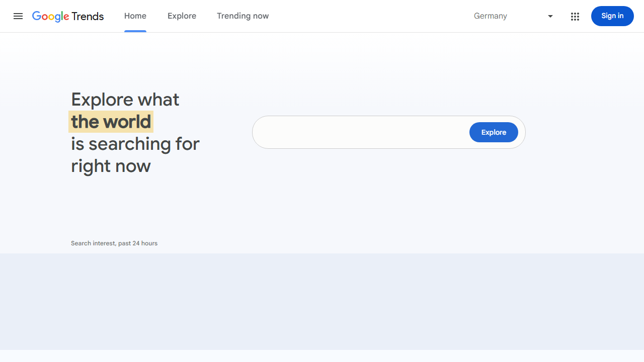Click the 'Search interest, past 24 hours' caption
The image size is (644, 362).
[x=114, y=243]
